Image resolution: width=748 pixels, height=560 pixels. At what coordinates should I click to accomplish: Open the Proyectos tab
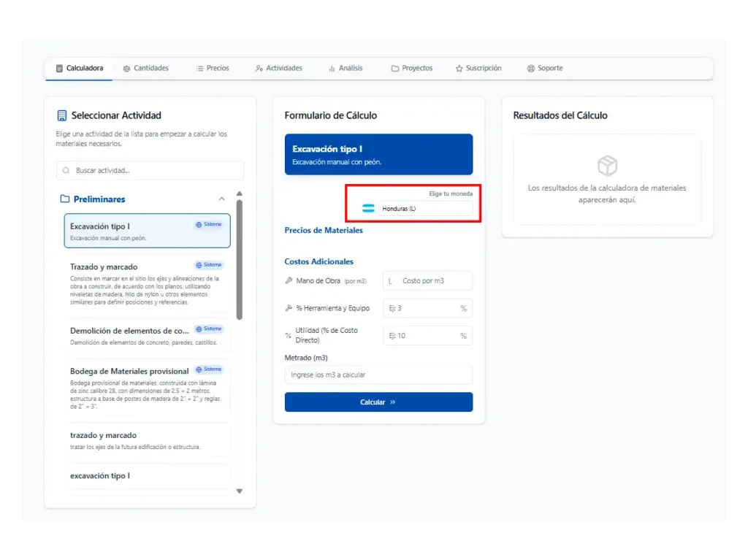pyautogui.click(x=412, y=69)
